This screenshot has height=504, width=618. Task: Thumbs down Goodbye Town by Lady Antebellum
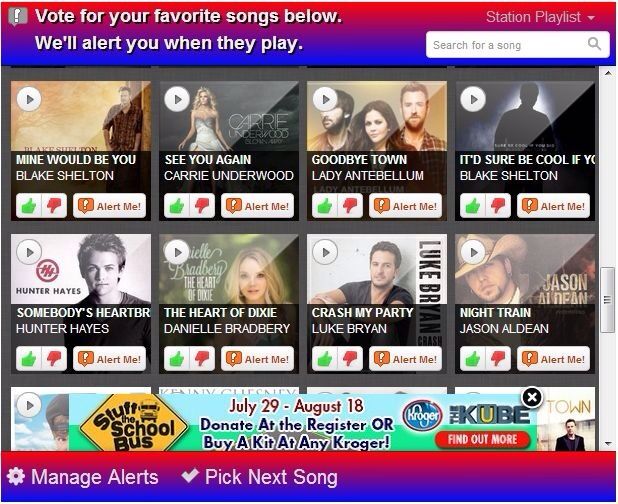coord(350,206)
